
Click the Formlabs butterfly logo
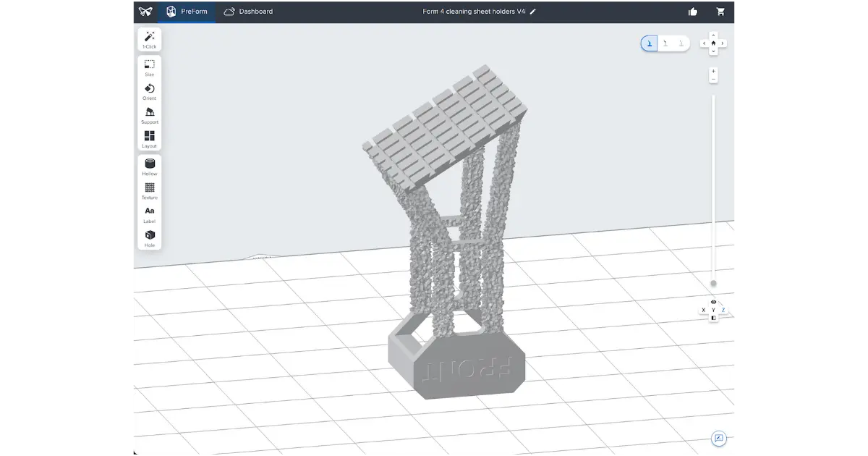(146, 12)
